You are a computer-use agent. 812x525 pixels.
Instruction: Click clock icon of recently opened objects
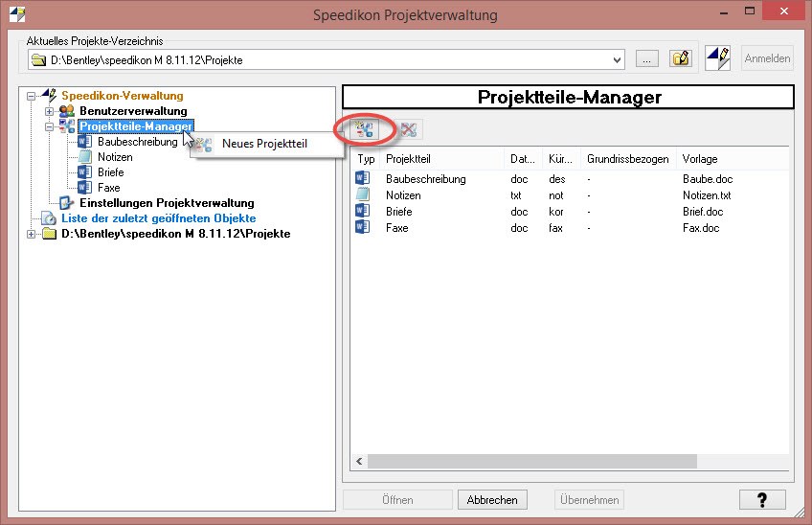49,218
